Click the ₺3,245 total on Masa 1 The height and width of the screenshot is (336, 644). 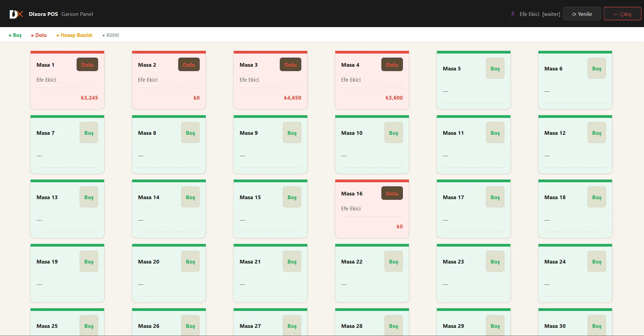(x=89, y=98)
